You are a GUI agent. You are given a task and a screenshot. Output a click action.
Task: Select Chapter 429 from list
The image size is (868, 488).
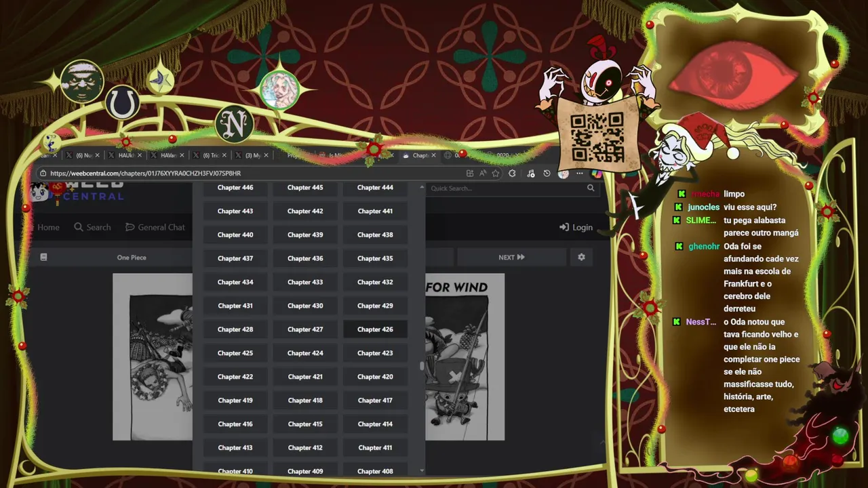pyautogui.click(x=375, y=306)
